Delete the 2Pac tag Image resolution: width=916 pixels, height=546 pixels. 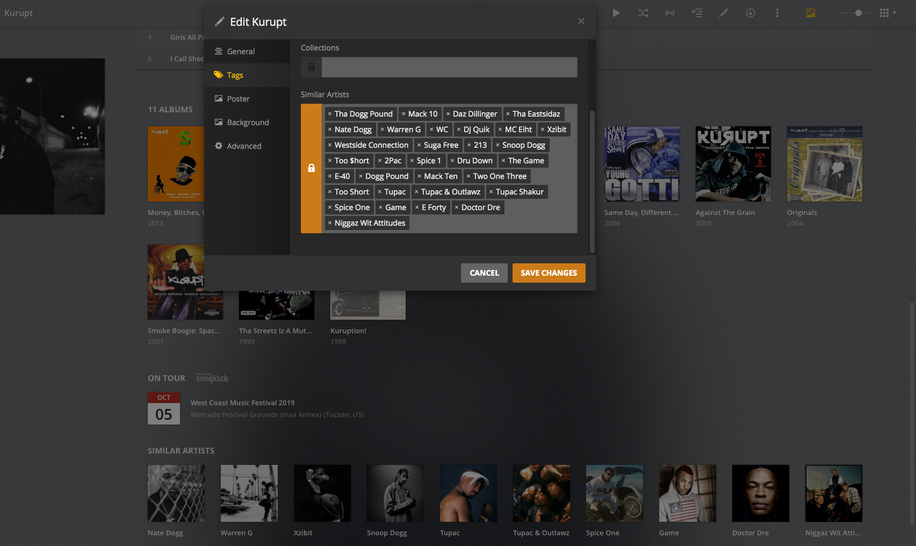pyautogui.click(x=380, y=161)
